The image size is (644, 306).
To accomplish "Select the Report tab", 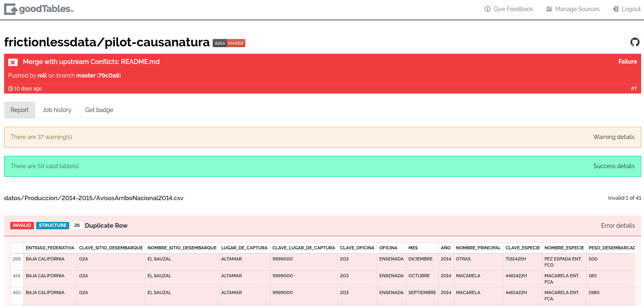I will [x=20, y=110].
